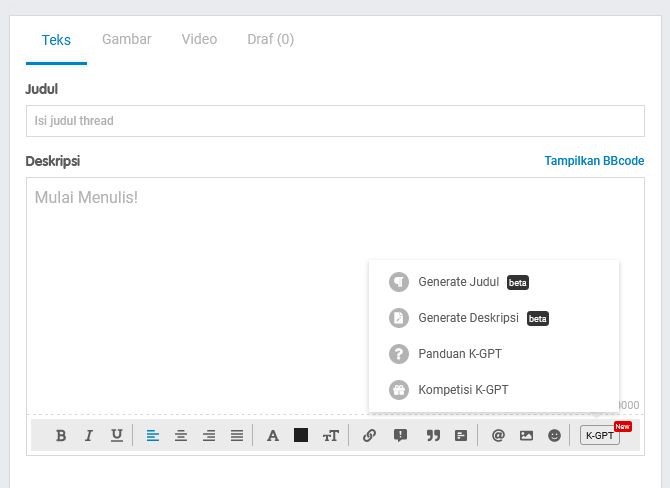Align text to the right
Screen dimensions: 670x488
tap(209, 436)
